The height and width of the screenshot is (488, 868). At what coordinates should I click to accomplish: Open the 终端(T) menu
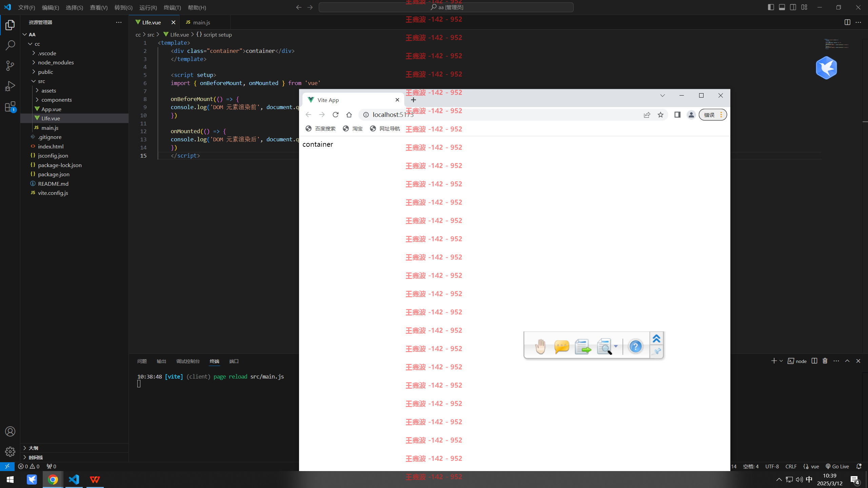coord(172,7)
